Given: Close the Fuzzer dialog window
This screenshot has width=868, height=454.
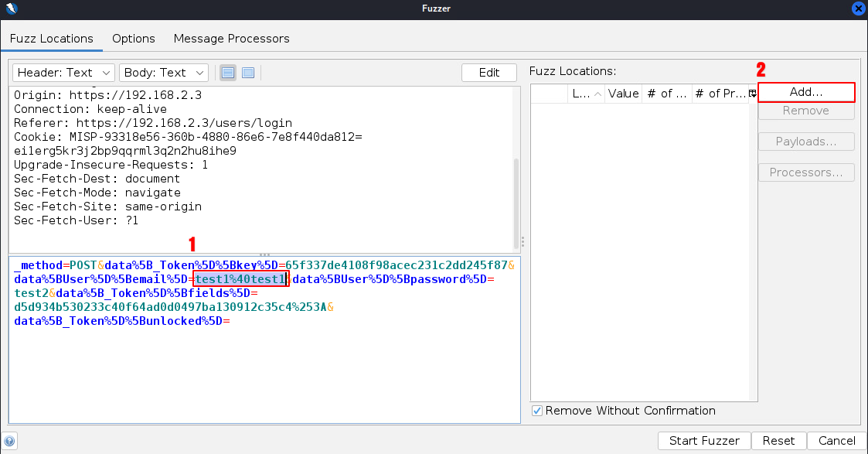Looking at the screenshot, I should click(858, 9).
